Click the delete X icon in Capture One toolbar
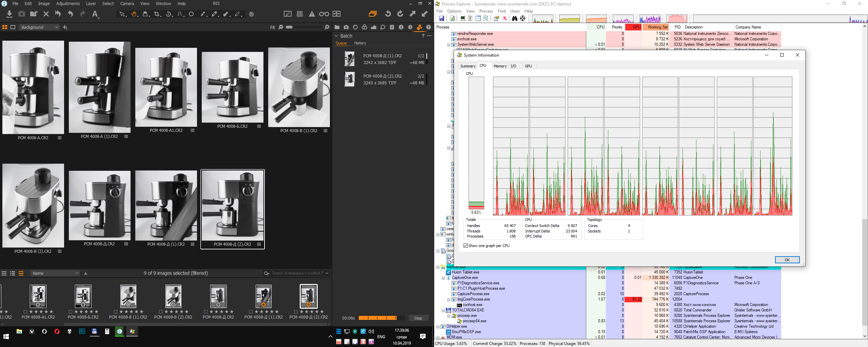Viewport: 868px width, 347px height. (46, 14)
